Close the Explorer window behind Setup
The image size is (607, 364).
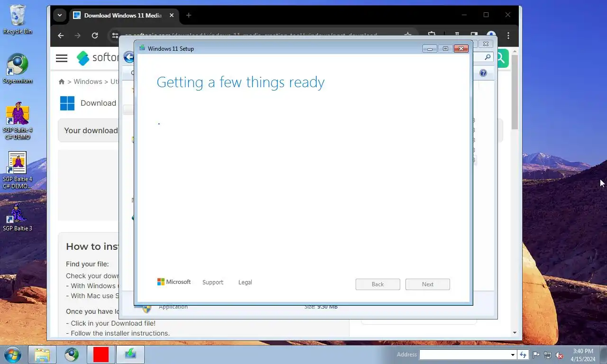point(486,44)
